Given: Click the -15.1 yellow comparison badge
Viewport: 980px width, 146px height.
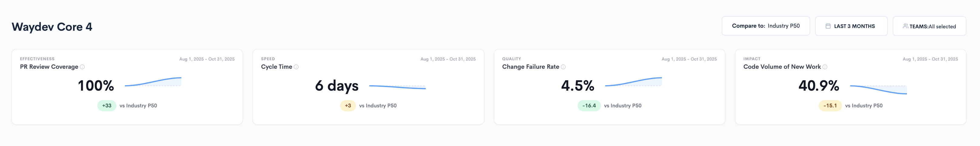Looking at the screenshot, I should (830, 106).
